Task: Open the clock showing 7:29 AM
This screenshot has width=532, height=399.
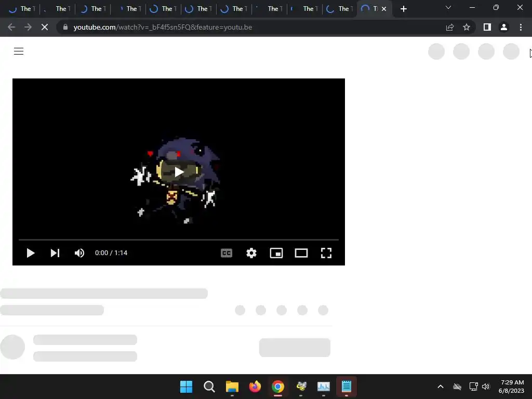Action: pos(511,387)
